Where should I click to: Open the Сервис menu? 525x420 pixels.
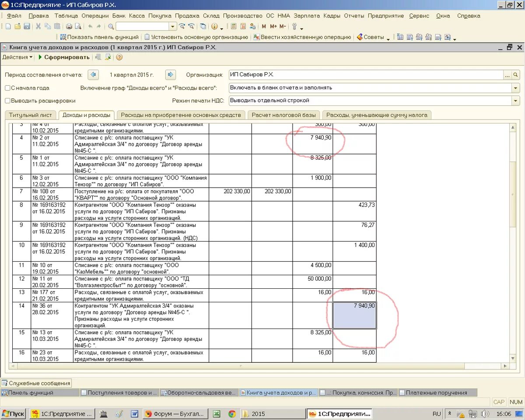coord(419,16)
